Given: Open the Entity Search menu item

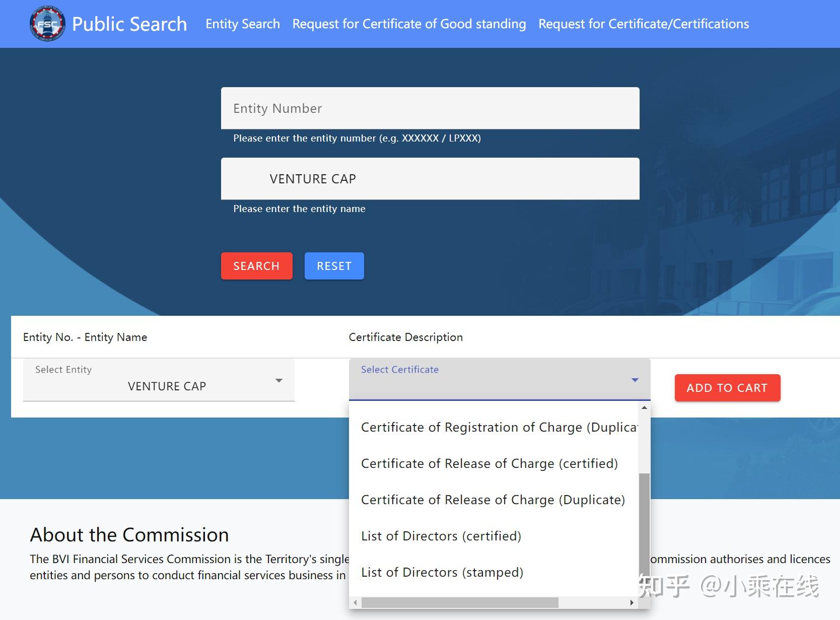Looking at the screenshot, I should point(243,24).
